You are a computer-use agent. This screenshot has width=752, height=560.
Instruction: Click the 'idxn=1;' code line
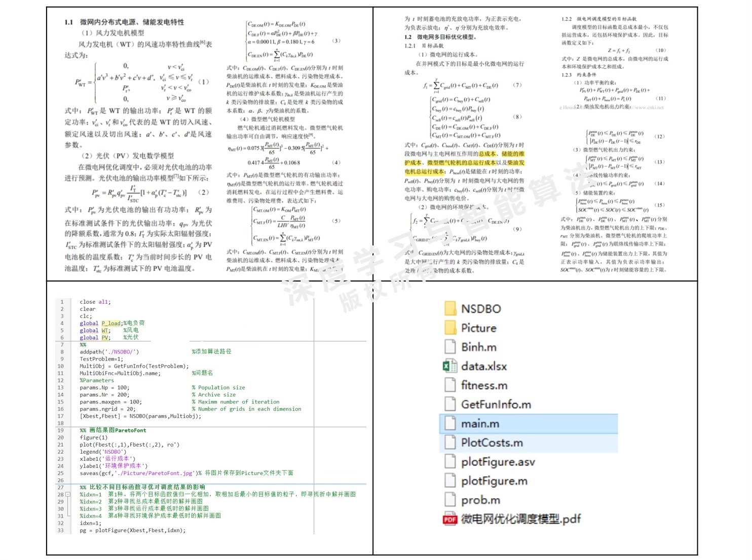(x=90, y=523)
